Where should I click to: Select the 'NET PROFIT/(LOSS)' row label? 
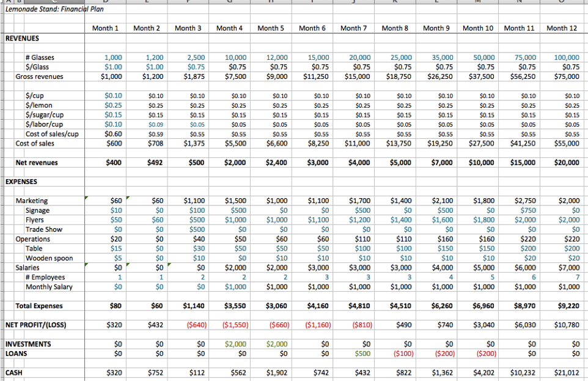35,325
